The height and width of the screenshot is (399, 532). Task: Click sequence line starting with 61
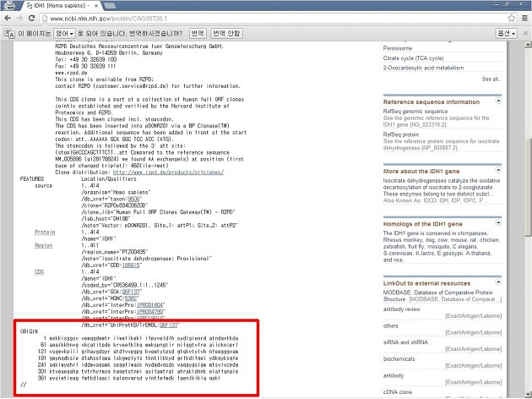[139, 345]
